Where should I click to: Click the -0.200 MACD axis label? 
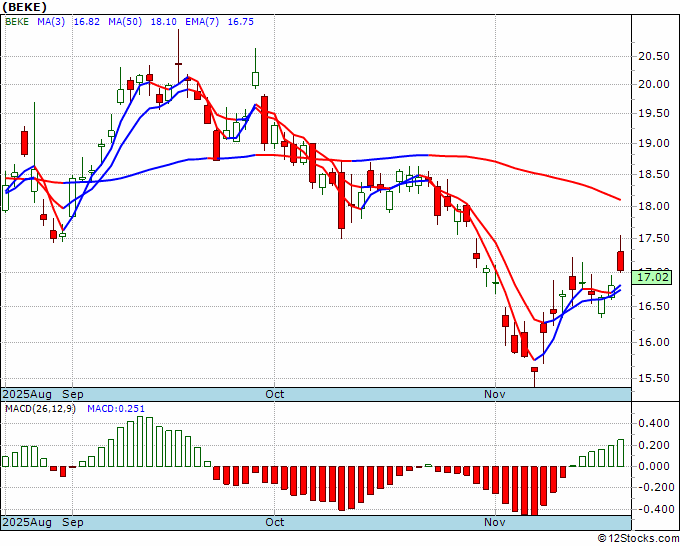[x=654, y=487]
